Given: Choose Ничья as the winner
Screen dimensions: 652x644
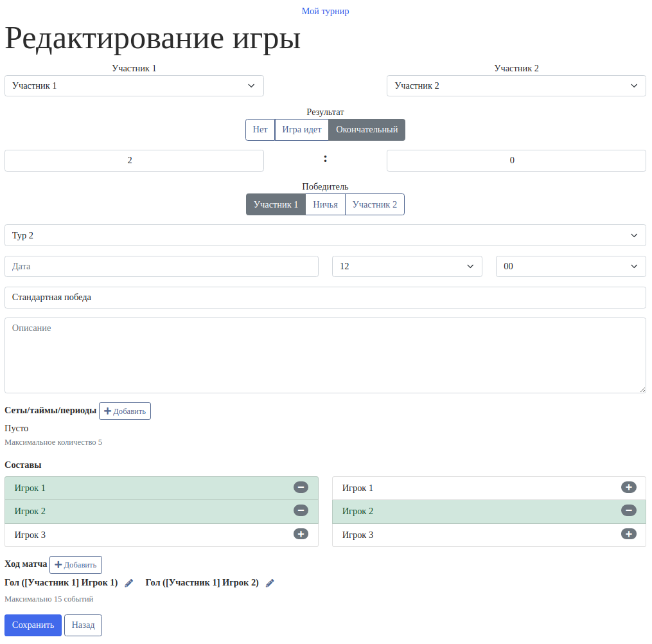Looking at the screenshot, I should [x=325, y=204].
